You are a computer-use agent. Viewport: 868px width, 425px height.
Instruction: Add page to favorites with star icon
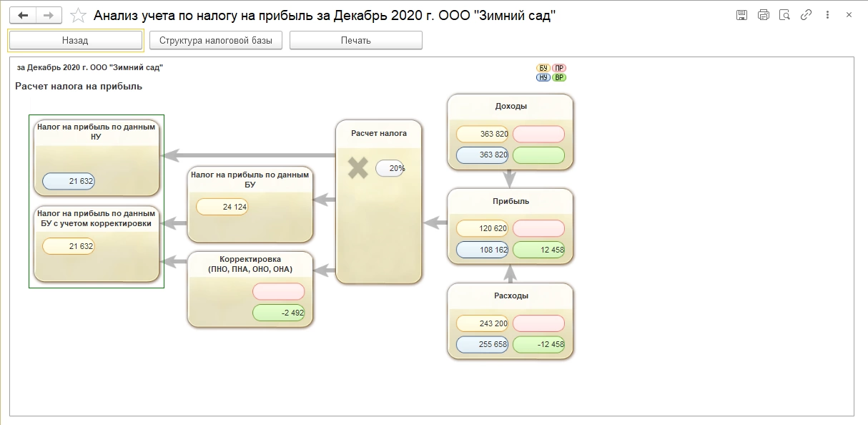(79, 16)
